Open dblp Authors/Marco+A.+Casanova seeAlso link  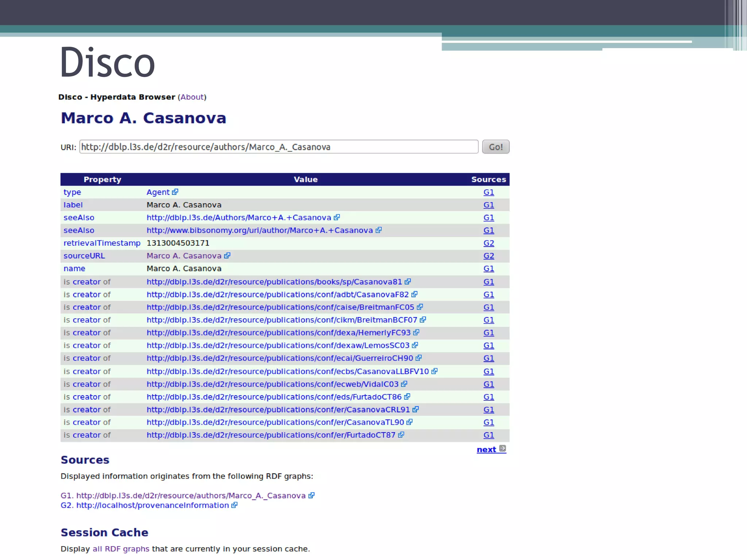coord(239,218)
